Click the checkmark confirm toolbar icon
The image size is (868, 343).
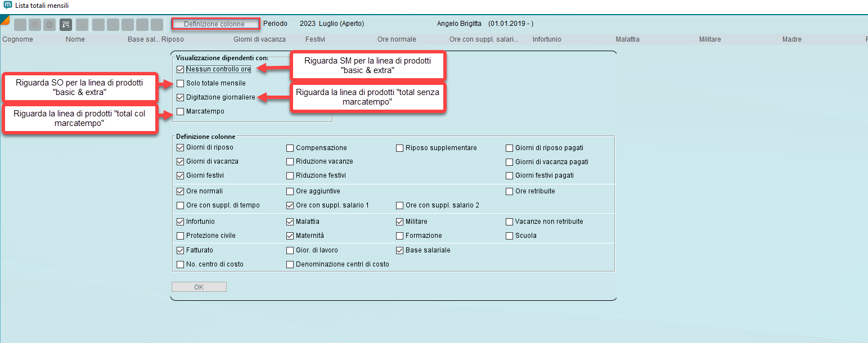point(35,25)
